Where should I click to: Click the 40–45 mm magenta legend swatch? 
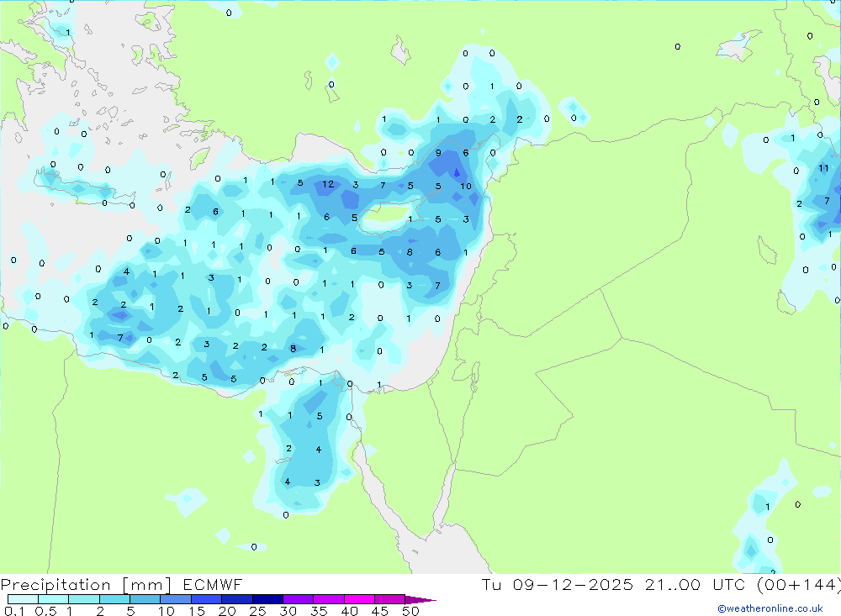(359, 599)
